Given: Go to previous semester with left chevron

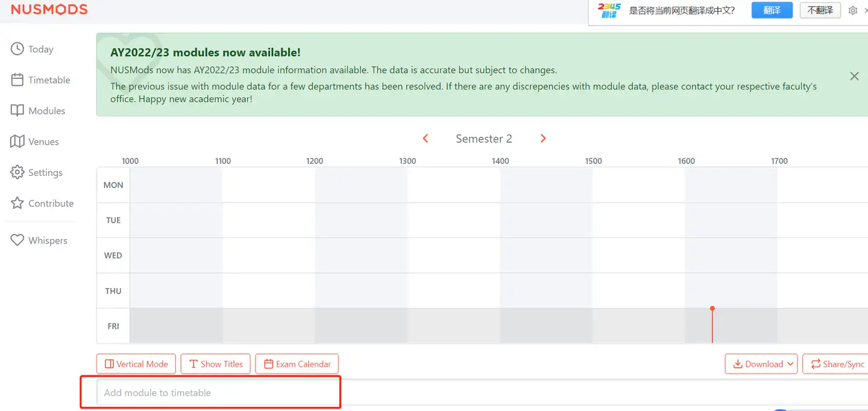Looking at the screenshot, I should pos(426,139).
